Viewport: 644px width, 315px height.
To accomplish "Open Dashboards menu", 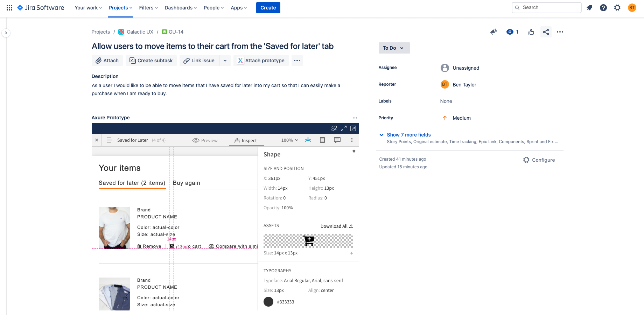I will point(181,8).
